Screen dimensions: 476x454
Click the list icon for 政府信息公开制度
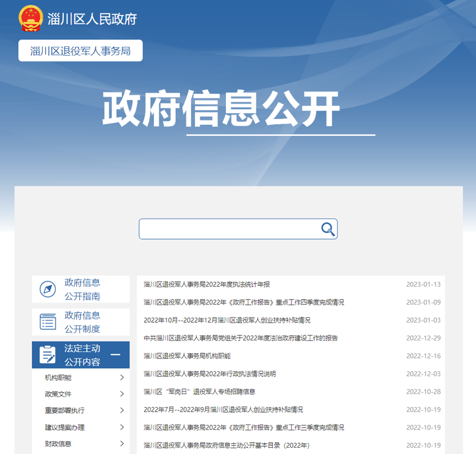pyautogui.click(x=48, y=322)
